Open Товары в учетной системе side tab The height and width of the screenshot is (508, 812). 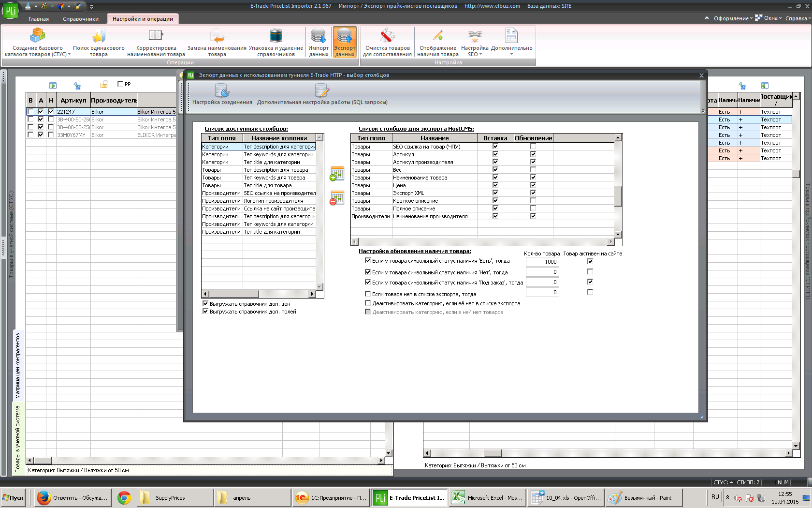point(18,438)
